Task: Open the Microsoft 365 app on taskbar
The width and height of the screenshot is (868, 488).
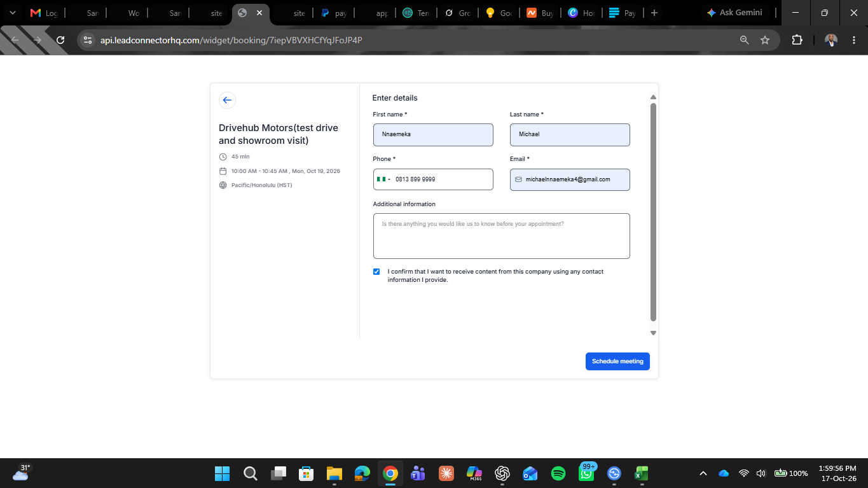Action: pos(474,473)
